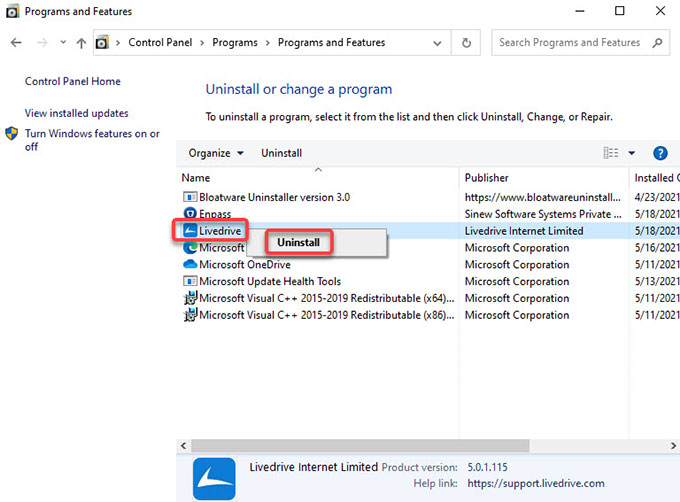Expand the address bar history dropdown
Screen dimensions: 680x502
tap(437, 43)
